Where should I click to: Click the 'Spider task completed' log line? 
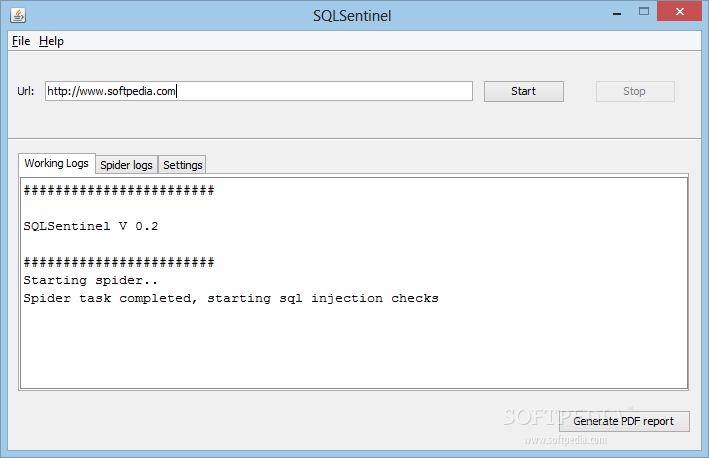231,298
